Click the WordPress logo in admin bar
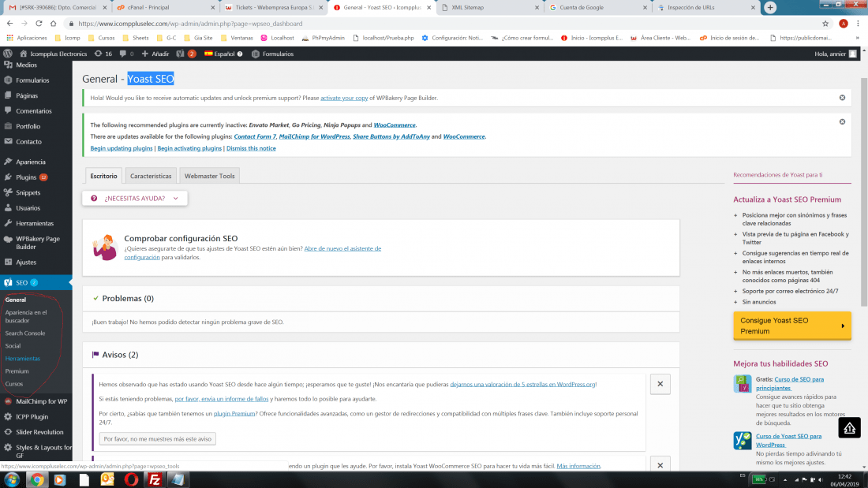The width and height of the screenshot is (868, 488). point(8,54)
